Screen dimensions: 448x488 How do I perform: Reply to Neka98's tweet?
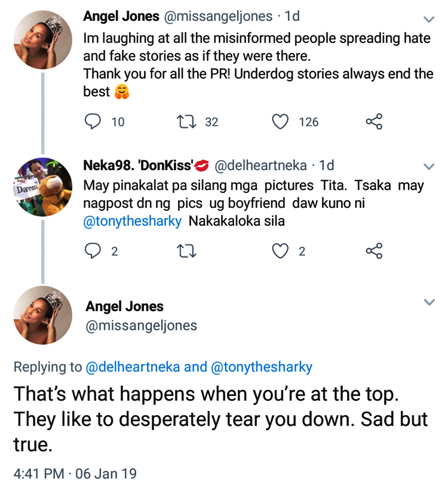pyautogui.click(x=92, y=251)
